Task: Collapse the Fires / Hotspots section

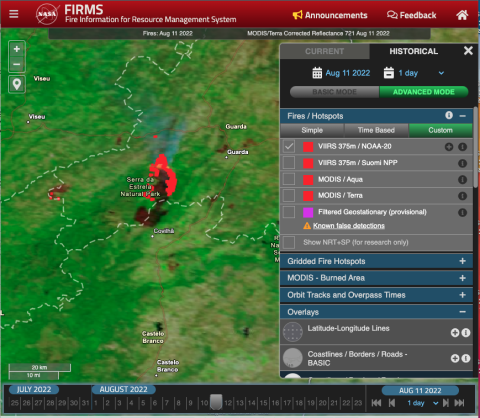Action: (463, 116)
